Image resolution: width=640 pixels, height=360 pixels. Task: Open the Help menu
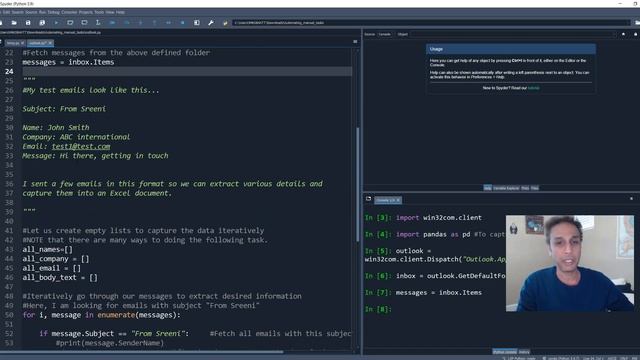[x=120, y=12]
